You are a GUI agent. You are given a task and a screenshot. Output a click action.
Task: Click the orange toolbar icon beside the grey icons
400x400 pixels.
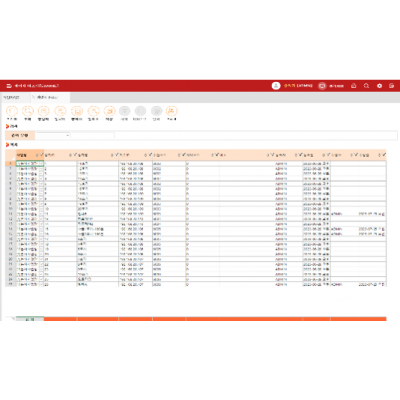(109, 111)
